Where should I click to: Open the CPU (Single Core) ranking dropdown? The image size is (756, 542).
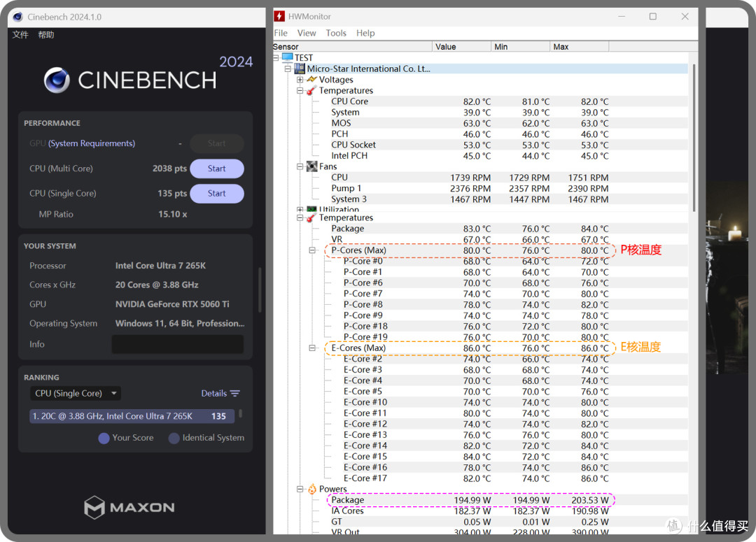(75, 394)
